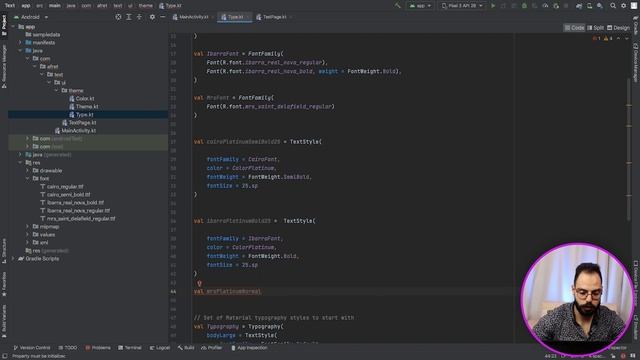Switch the editor to Split view

click(596, 28)
